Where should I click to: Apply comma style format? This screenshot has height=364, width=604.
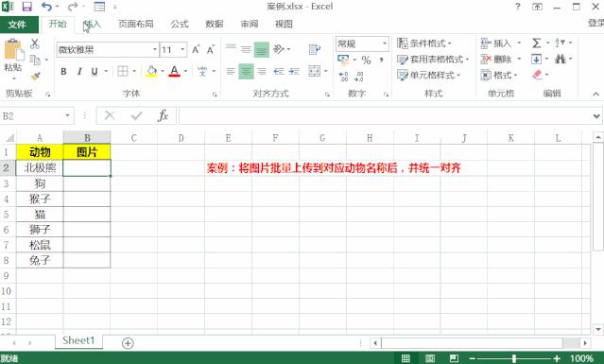pos(381,60)
